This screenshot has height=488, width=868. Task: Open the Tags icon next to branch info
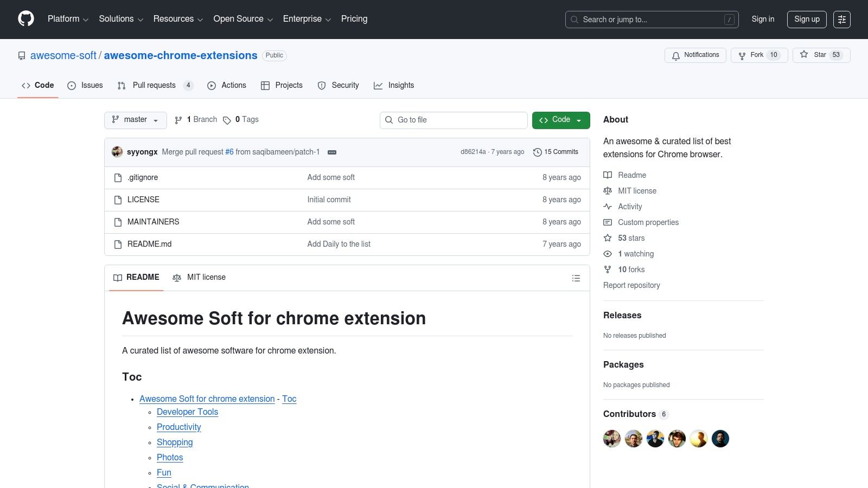227,120
